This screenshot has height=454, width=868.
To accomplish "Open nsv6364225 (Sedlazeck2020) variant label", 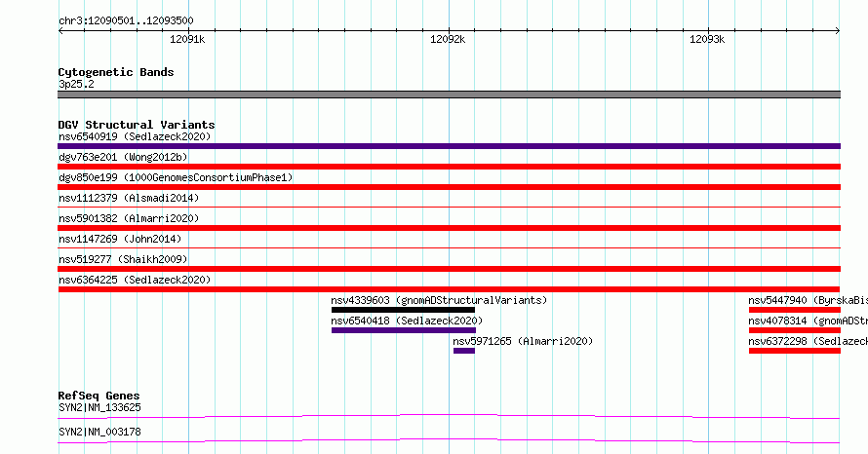I will tap(135, 280).
